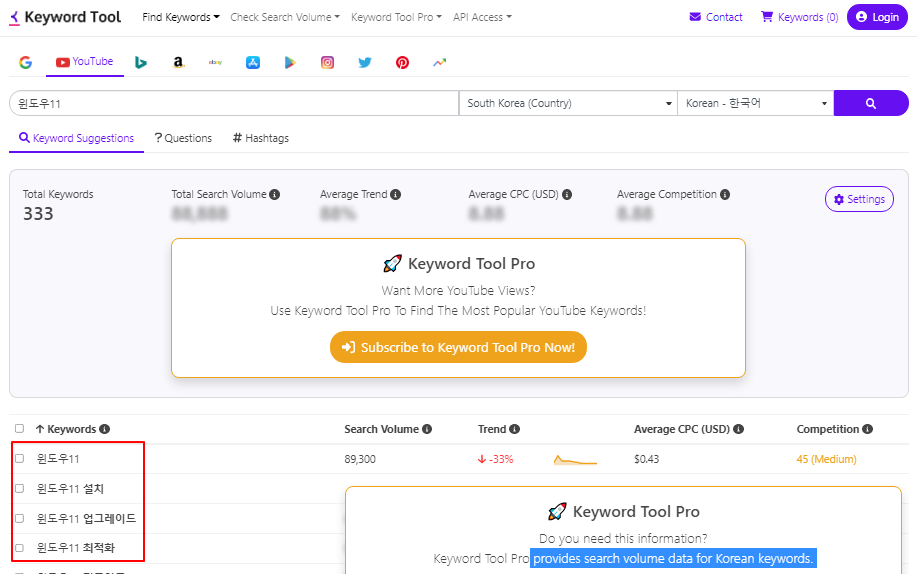Open the South Korea country dropdown
The height and width of the screenshot is (574, 917).
click(568, 103)
